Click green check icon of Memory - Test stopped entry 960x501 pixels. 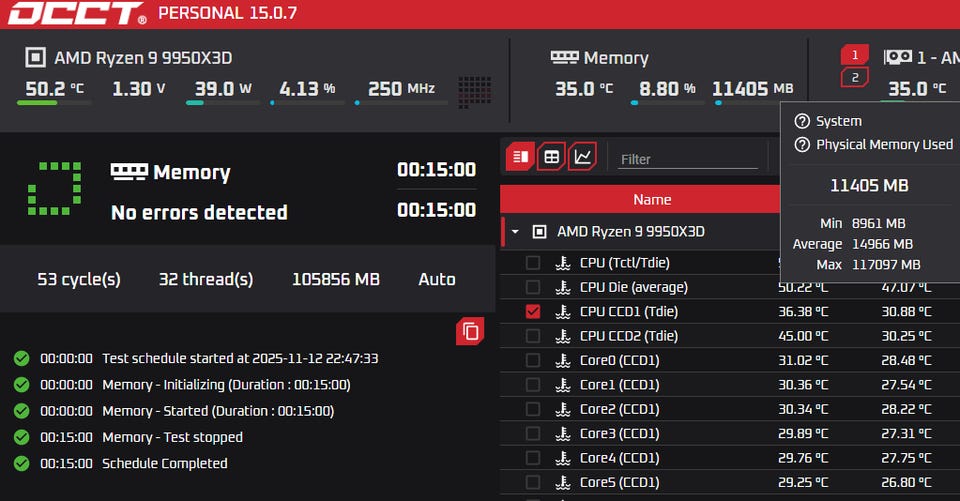tap(21, 437)
